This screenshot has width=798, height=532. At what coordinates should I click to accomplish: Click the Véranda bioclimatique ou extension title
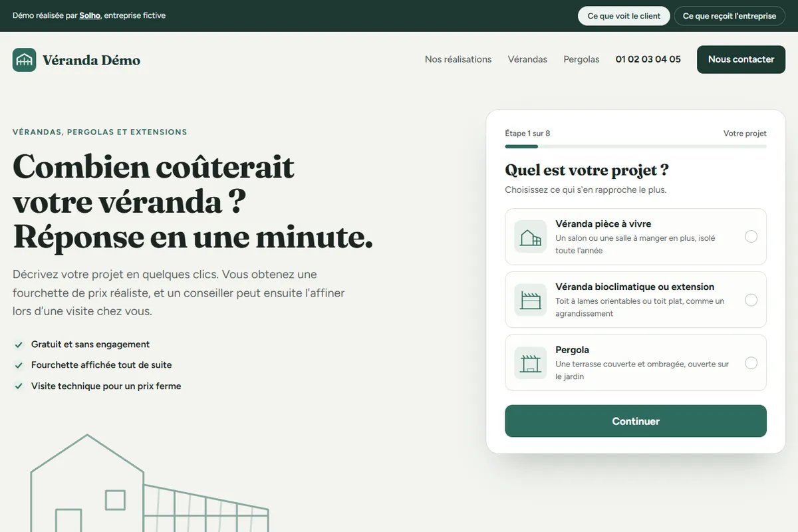click(x=635, y=287)
